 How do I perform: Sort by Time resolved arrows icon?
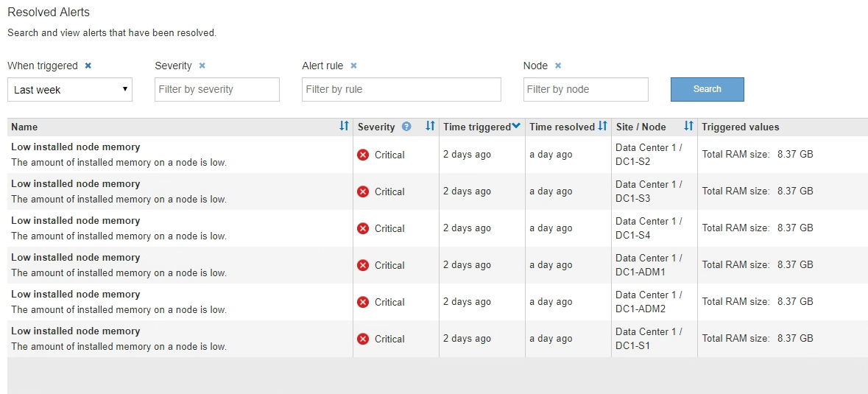click(x=603, y=127)
